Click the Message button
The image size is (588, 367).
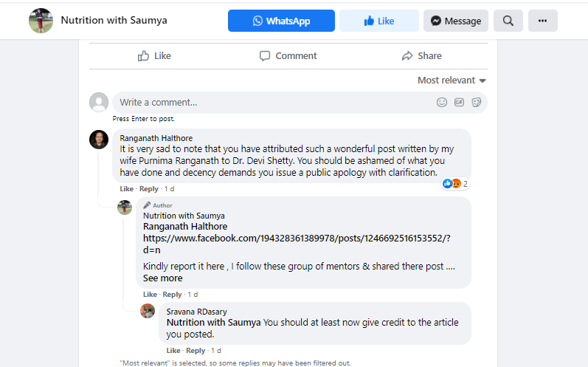point(456,21)
